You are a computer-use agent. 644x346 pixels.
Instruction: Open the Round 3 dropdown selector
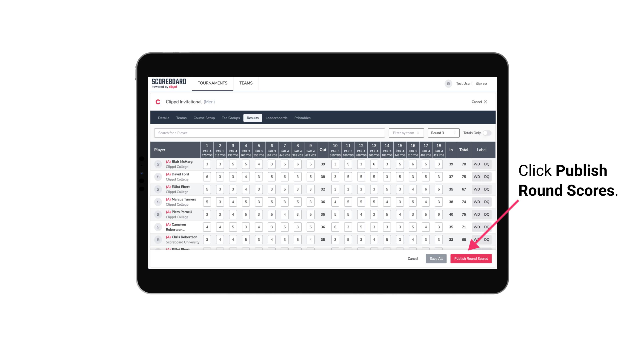(443, 133)
